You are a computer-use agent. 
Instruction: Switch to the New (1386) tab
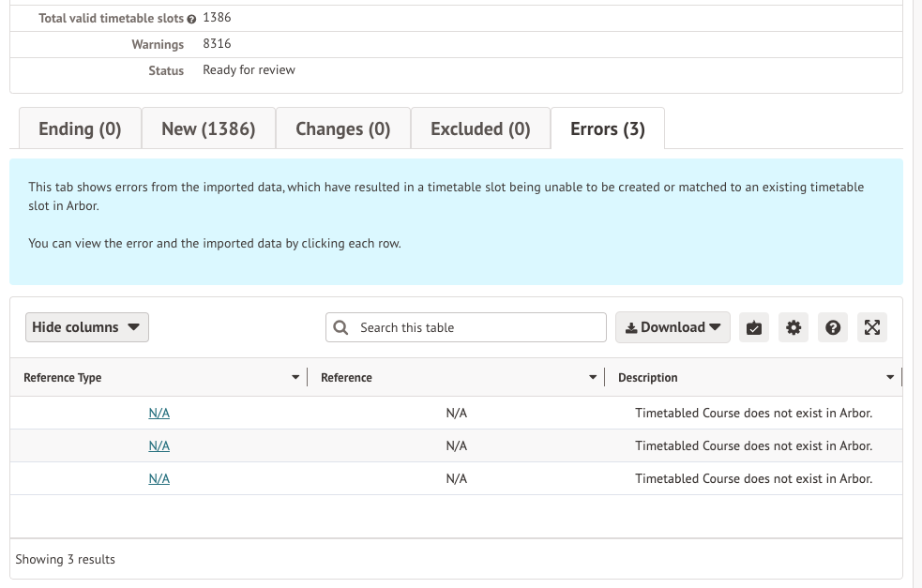point(208,129)
